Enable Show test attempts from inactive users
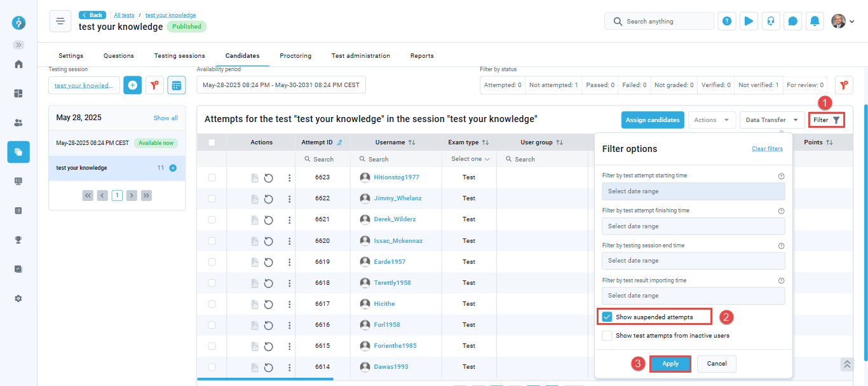868x386 pixels. [x=607, y=335]
